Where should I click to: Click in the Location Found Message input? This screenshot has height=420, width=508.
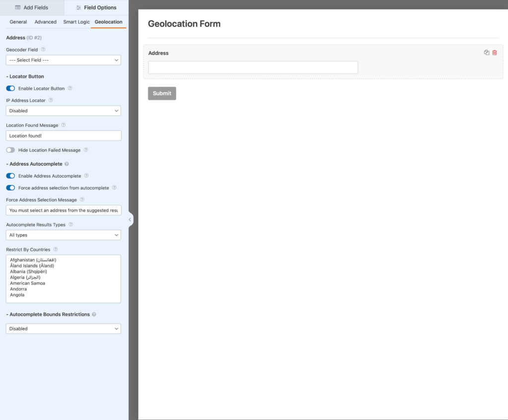coord(63,136)
